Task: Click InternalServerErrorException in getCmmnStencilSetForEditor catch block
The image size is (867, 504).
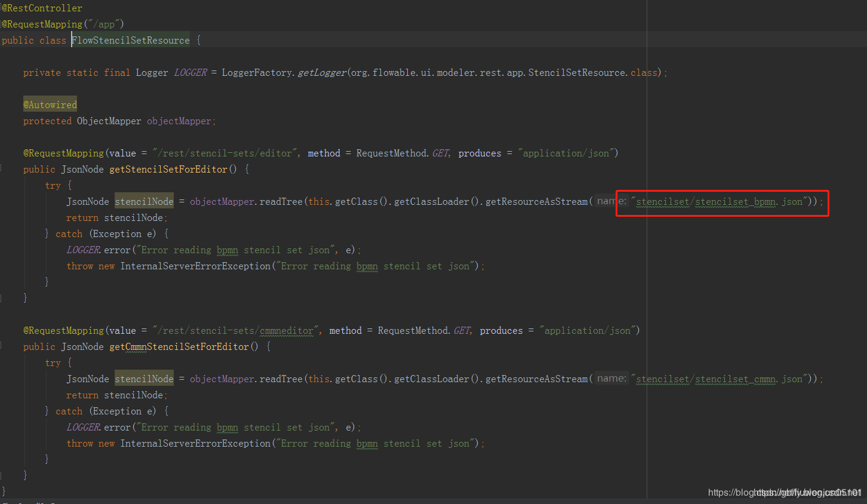Action: pos(196,443)
